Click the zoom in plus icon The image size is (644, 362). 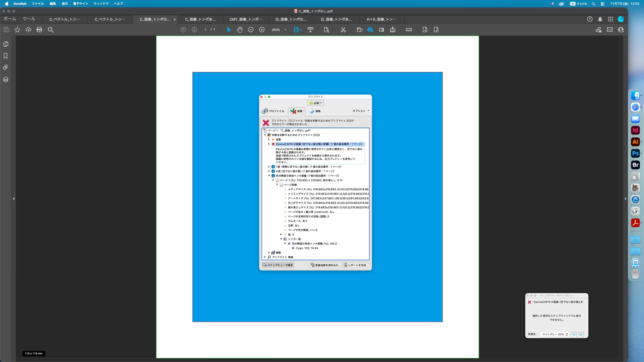[x=262, y=30]
